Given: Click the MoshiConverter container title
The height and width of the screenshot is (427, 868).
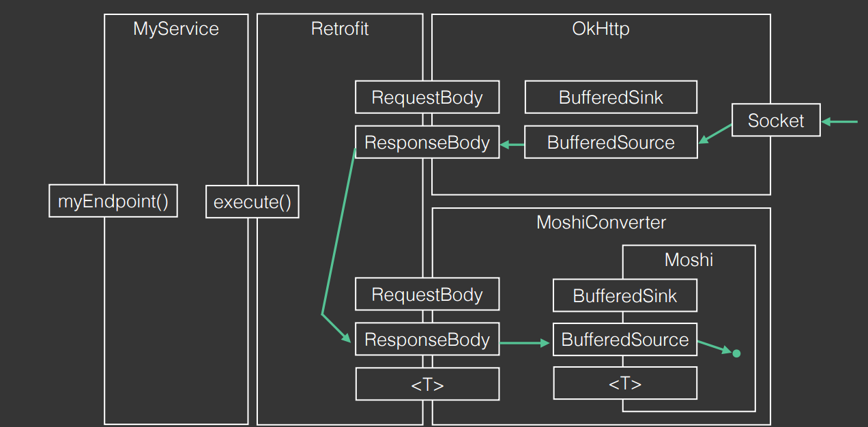Looking at the screenshot, I should pos(601,222).
